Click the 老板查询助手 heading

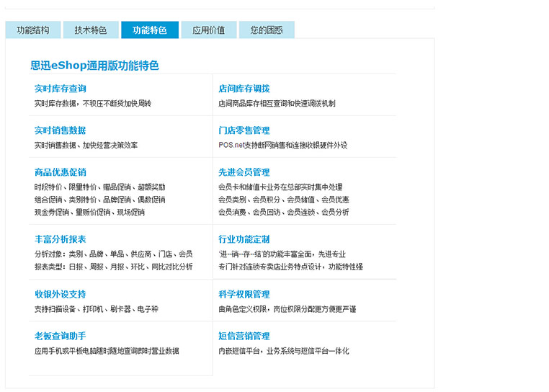coord(61,336)
